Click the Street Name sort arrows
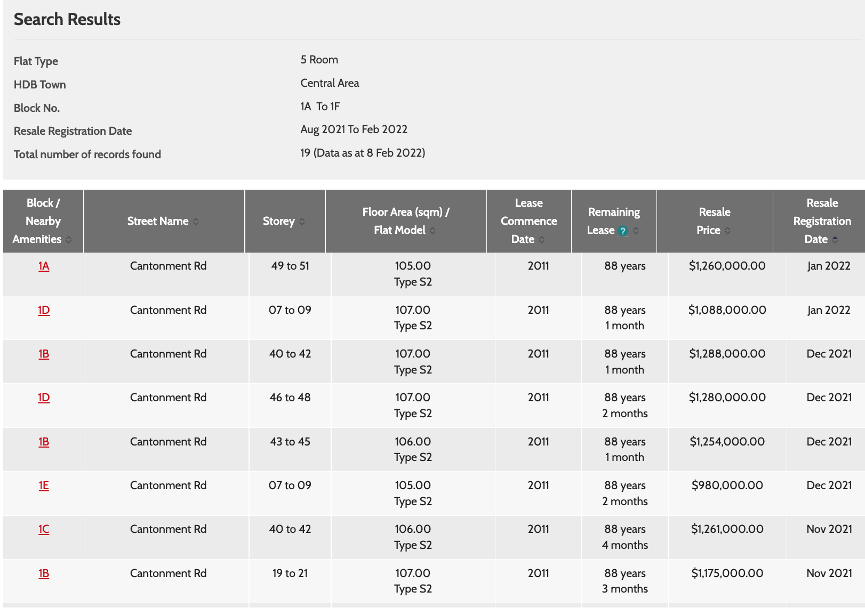Viewport: 865px width, 616px height. click(196, 222)
